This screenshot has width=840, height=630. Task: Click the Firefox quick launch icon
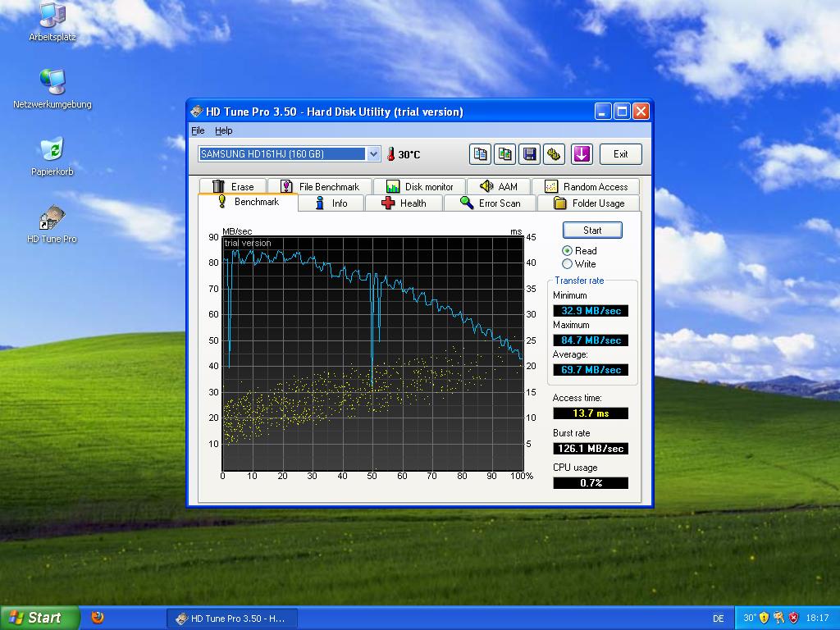click(97, 618)
